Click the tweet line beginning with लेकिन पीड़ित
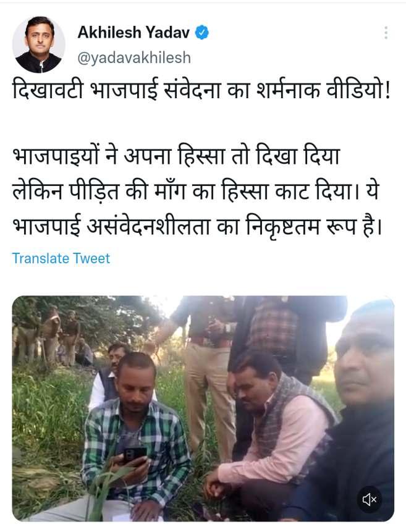 (195, 191)
